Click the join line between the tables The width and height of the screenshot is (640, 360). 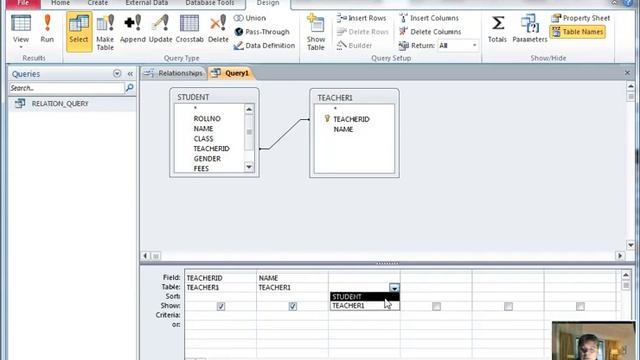tap(284, 134)
